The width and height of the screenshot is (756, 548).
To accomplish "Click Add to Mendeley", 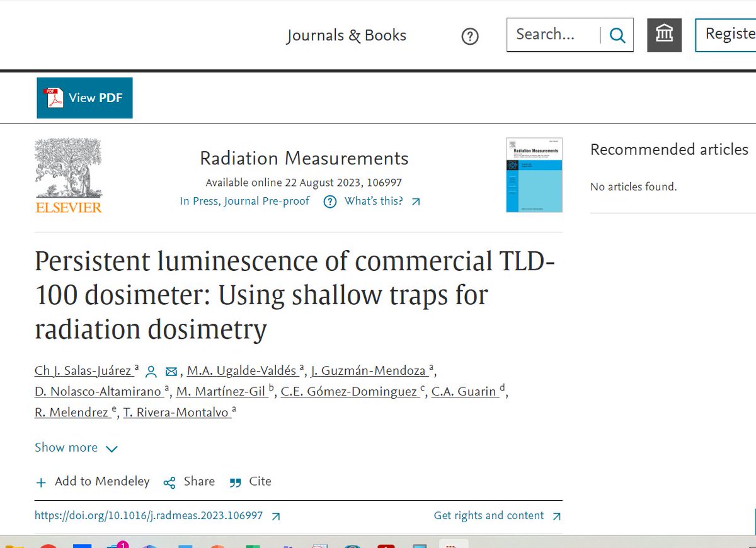I will (x=93, y=482).
